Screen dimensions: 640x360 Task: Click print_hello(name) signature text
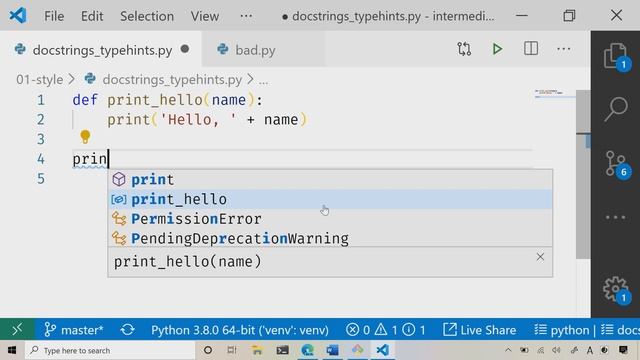pyautogui.click(x=187, y=262)
